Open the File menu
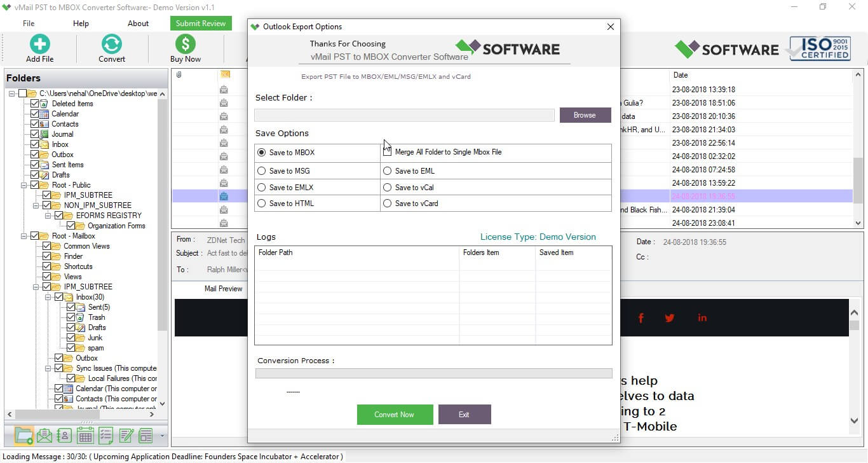The image size is (868, 463). click(29, 23)
